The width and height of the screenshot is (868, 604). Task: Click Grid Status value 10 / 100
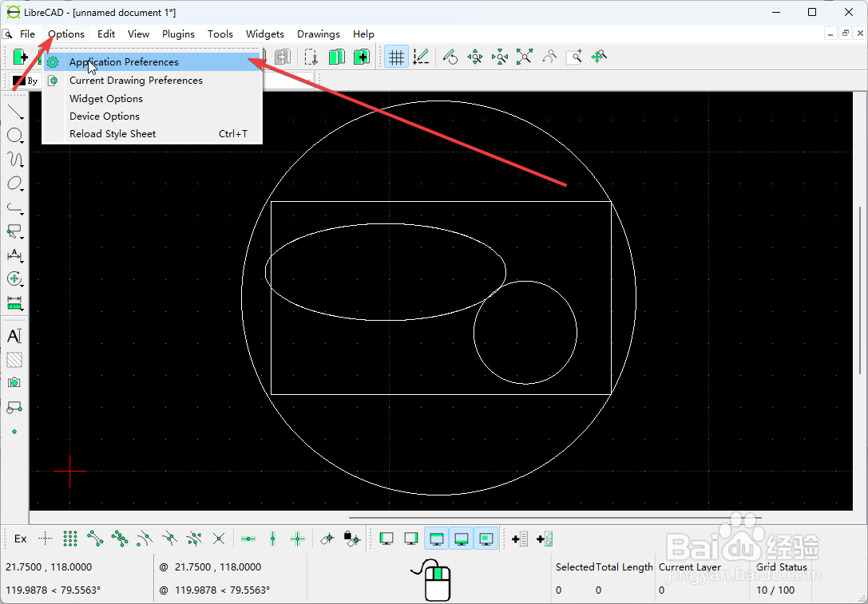pos(775,590)
